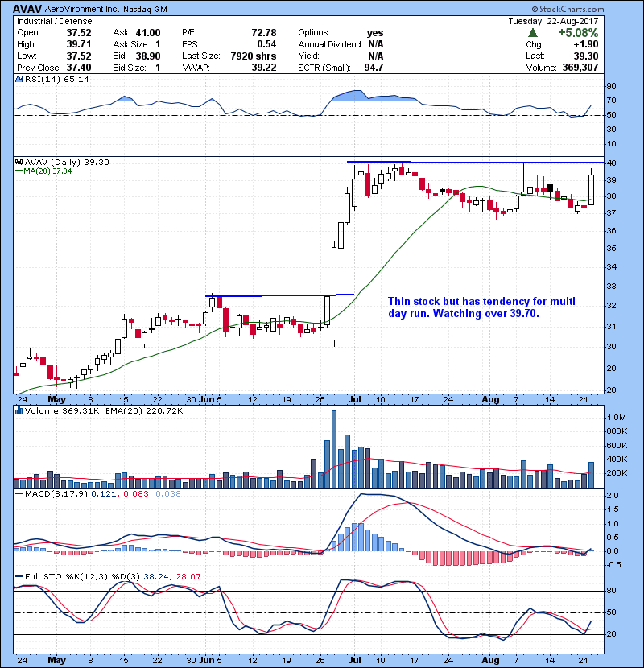Click the large white candle on Aug 22
The width and height of the screenshot is (644, 668).
coord(591,190)
